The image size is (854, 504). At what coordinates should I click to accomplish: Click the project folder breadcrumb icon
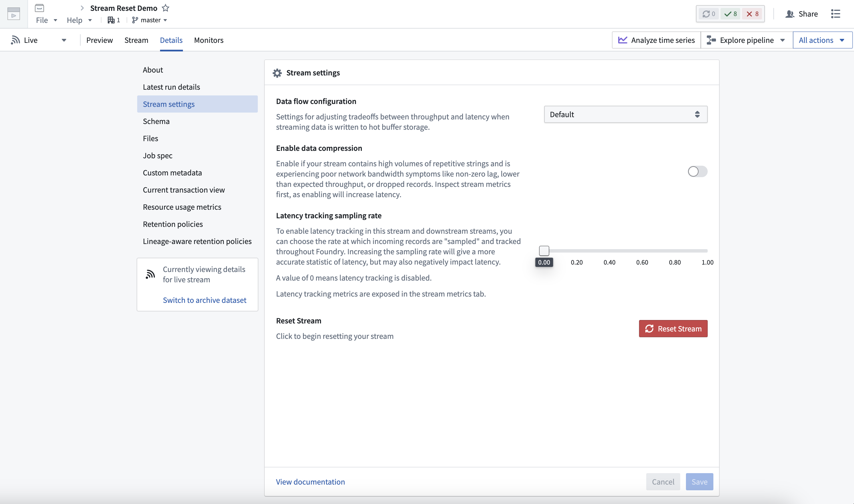(x=39, y=8)
